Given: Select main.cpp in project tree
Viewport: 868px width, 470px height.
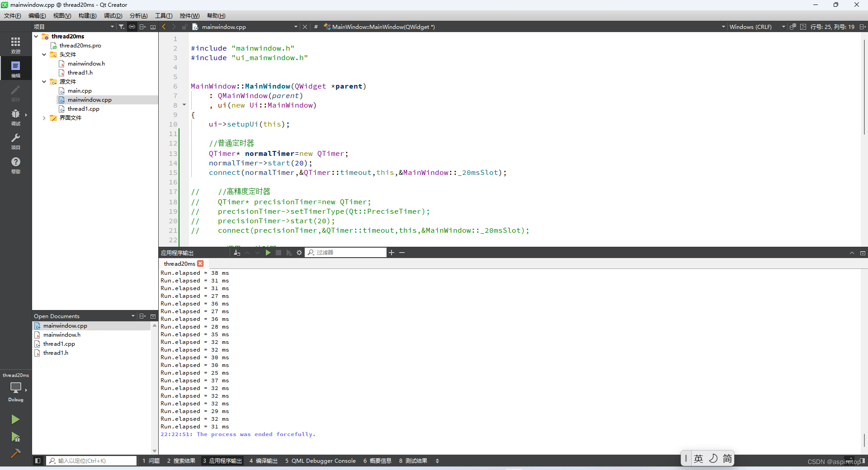Looking at the screenshot, I should (80, 90).
